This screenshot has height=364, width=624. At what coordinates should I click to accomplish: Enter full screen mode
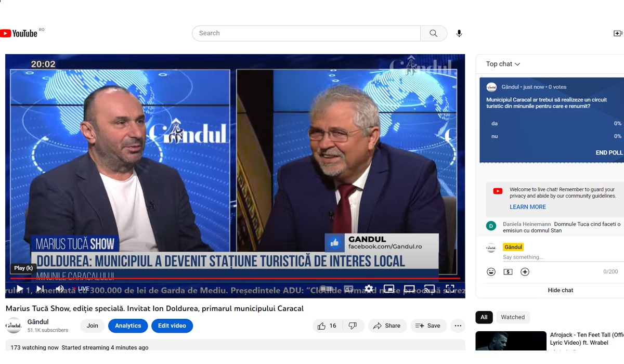[450, 289]
